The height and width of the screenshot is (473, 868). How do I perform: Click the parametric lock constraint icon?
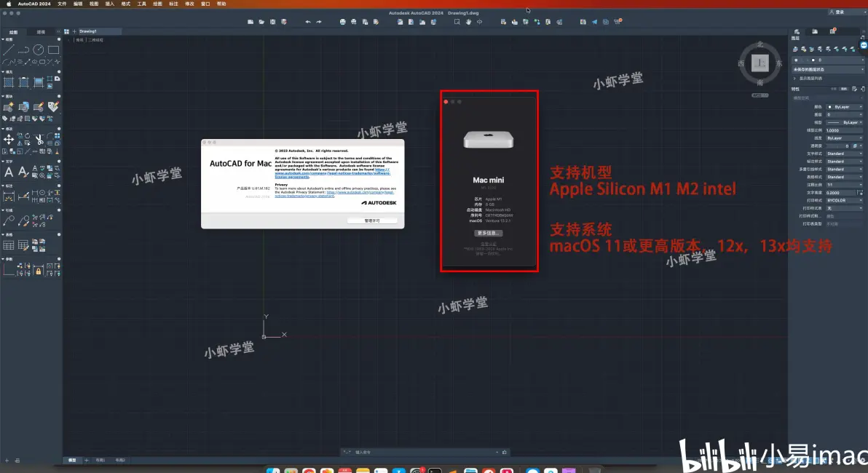38,271
